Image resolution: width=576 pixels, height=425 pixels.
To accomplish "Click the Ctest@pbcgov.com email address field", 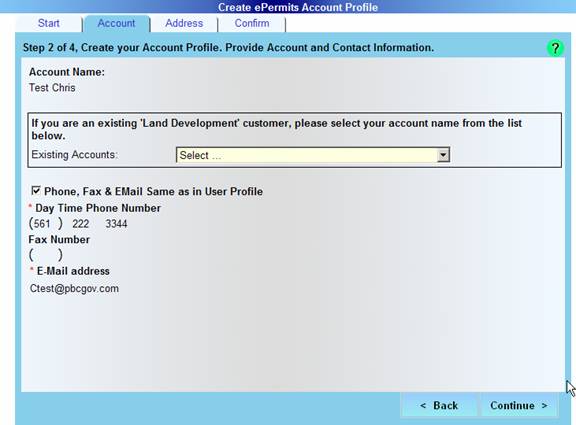I will coord(74,288).
